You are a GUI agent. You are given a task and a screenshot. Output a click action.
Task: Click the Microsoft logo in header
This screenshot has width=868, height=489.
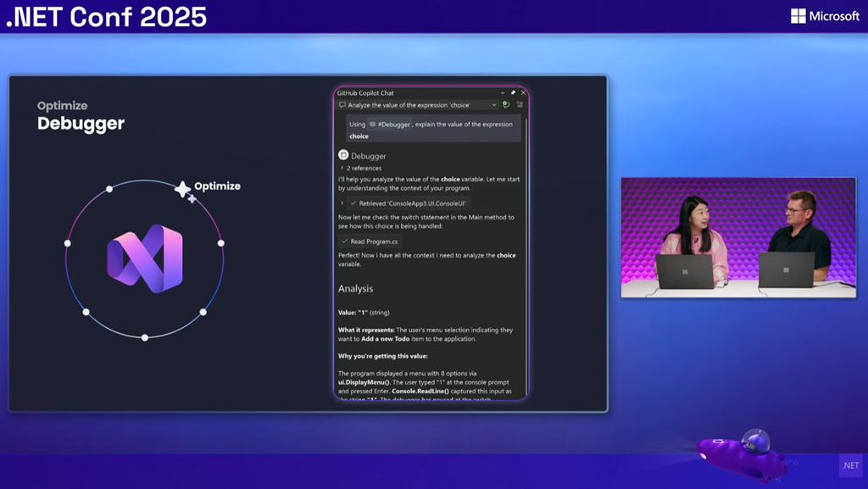point(825,16)
